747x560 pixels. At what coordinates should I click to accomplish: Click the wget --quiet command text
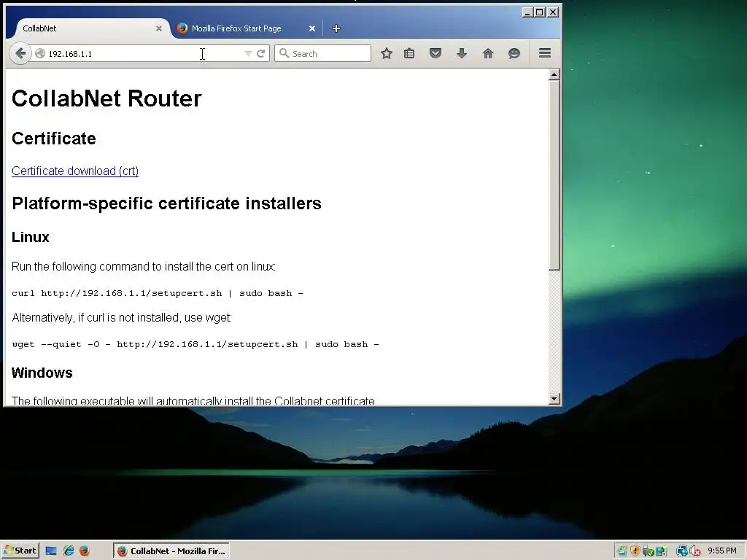click(x=196, y=344)
